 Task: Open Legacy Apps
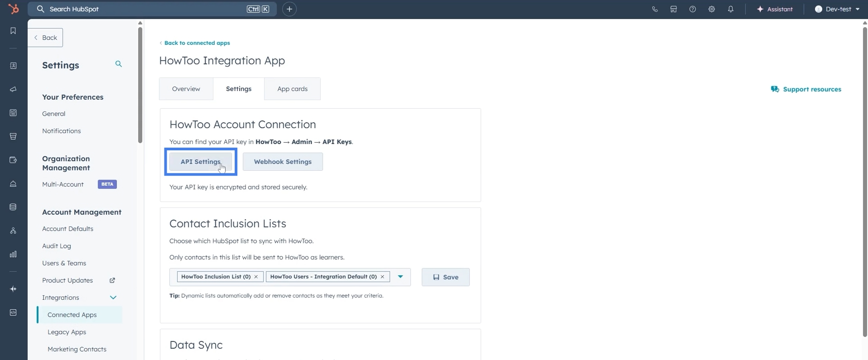[x=67, y=332]
